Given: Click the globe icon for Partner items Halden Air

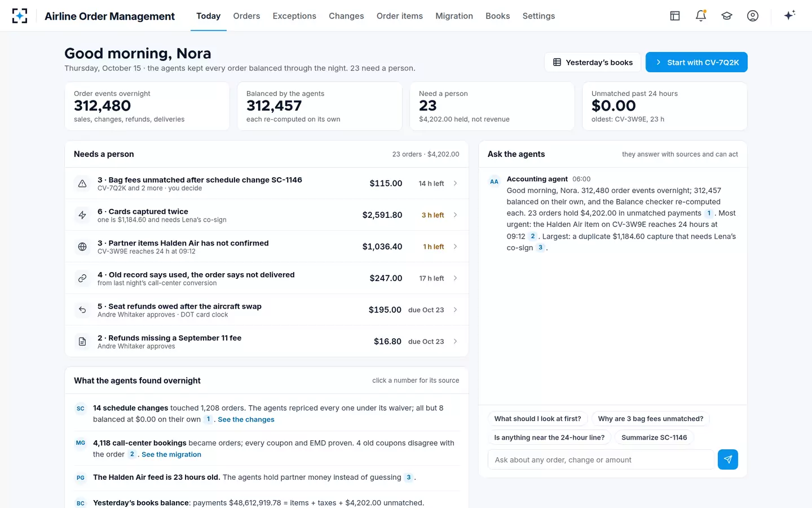Looking at the screenshot, I should [82, 247].
